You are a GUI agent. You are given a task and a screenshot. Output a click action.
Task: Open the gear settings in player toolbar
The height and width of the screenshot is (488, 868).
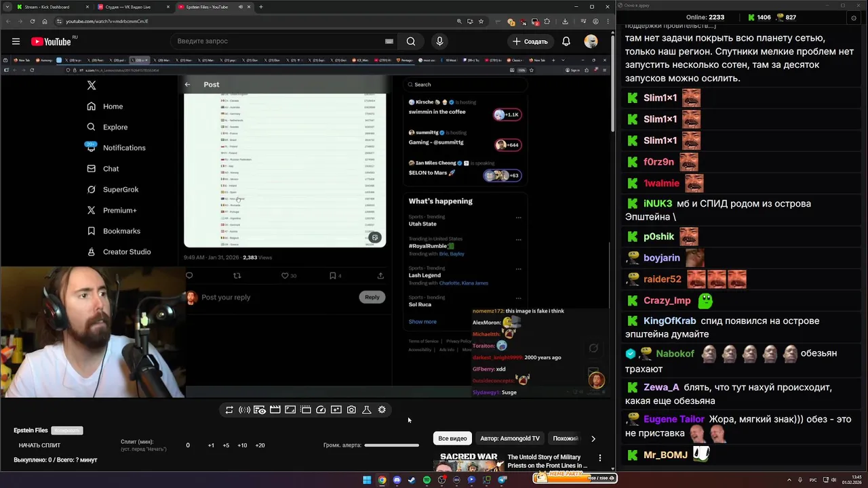click(382, 410)
